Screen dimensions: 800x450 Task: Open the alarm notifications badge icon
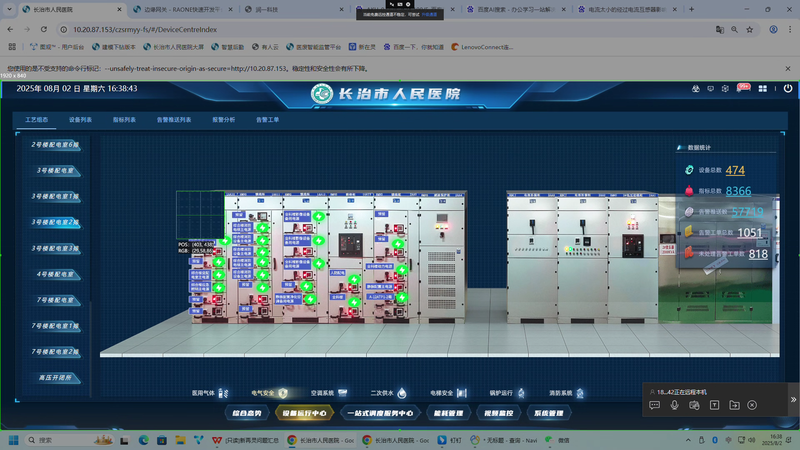tap(743, 88)
